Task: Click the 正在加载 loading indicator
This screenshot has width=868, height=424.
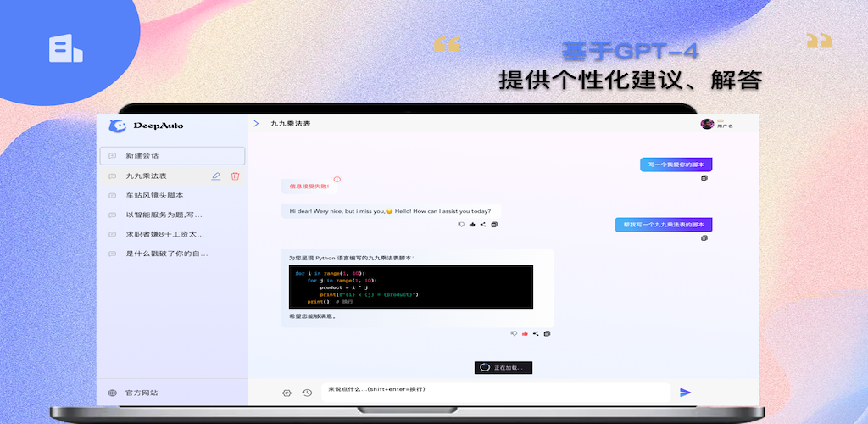Action: (x=504, y=367)
